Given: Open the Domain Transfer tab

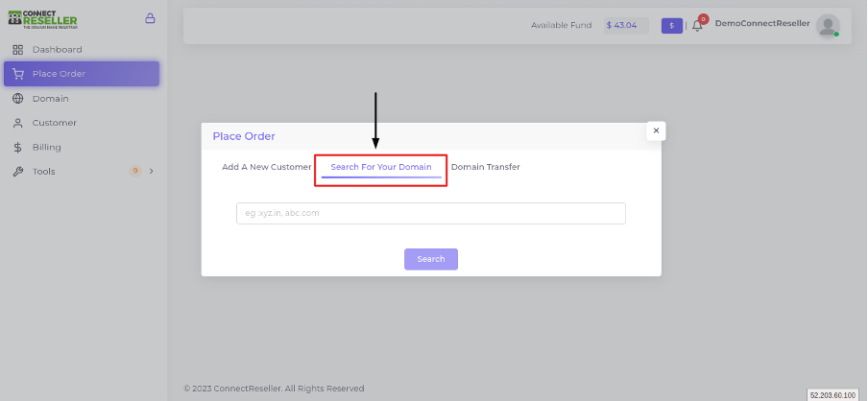Looking at the screenshot, I should tap(486, 167).
